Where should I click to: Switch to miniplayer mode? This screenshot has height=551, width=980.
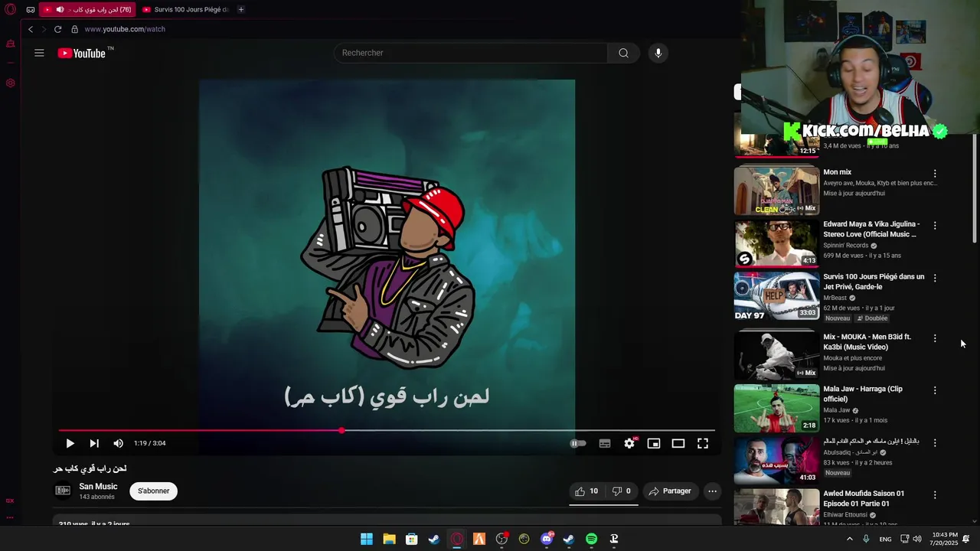(x=654, y=443)
